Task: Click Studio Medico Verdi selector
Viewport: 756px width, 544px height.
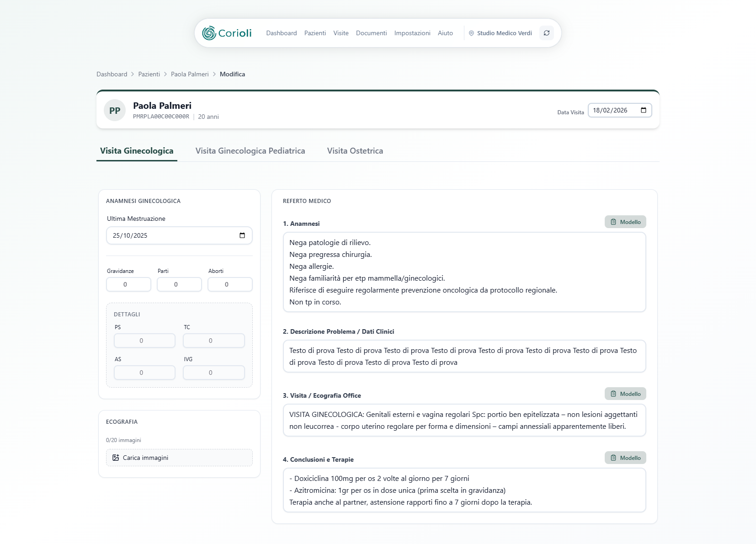Action: (x=500, y=33)
